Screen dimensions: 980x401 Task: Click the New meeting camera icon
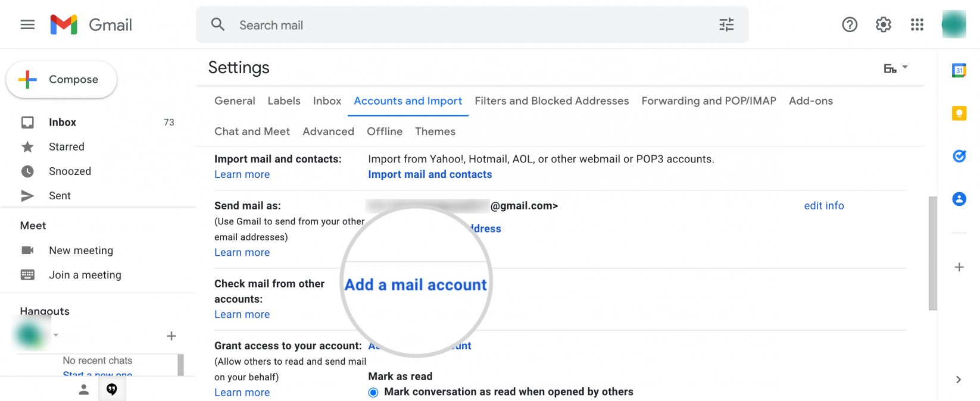click(27, 250)
